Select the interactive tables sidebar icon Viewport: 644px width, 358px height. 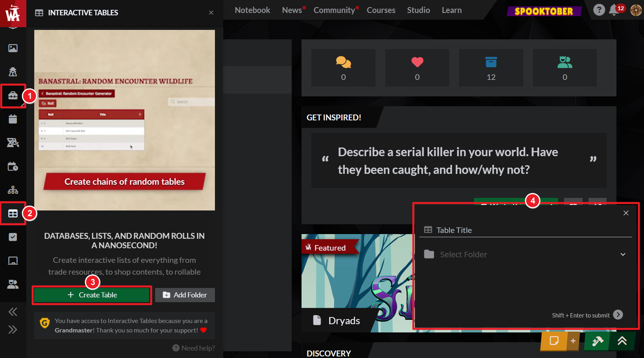pos(13,214)
